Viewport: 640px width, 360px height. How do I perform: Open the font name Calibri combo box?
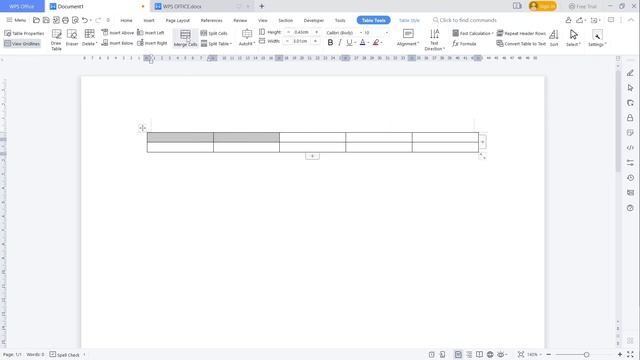tap(344, 32)
